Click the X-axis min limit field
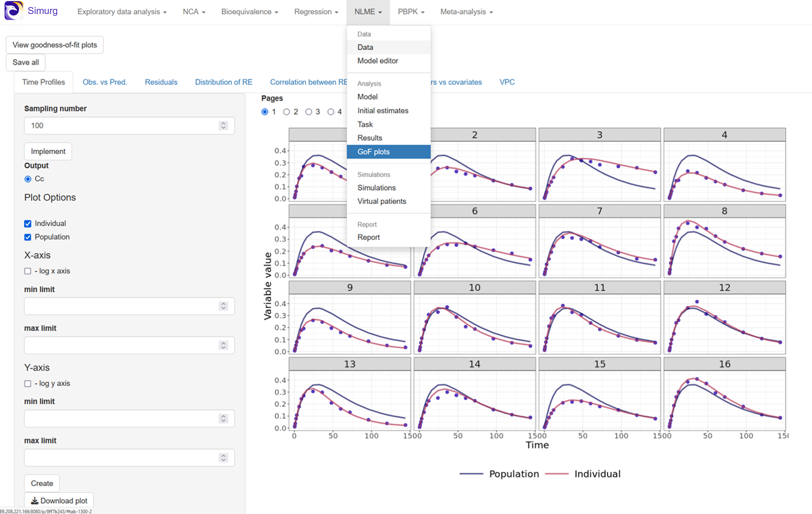This screenshot has width=812, height=514. tap(130, 306)
